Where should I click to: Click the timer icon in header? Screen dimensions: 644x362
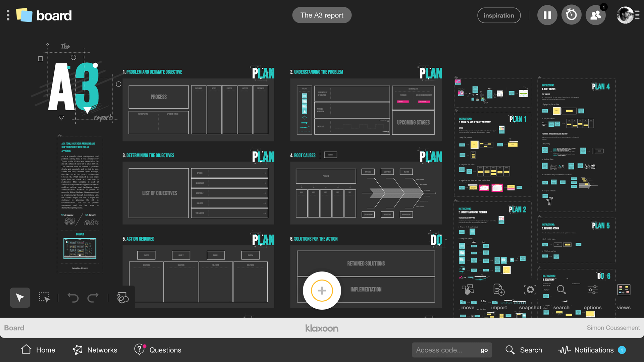[x=571, y=15]
